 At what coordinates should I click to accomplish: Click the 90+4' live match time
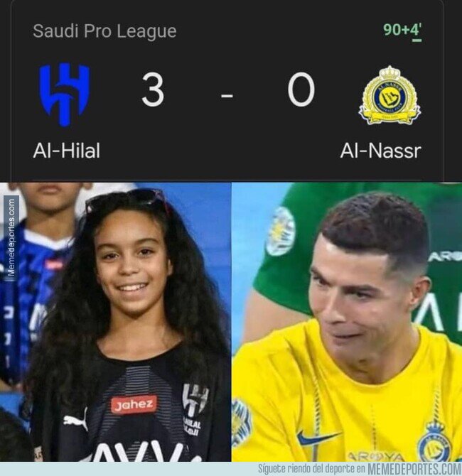pos(402,30)
